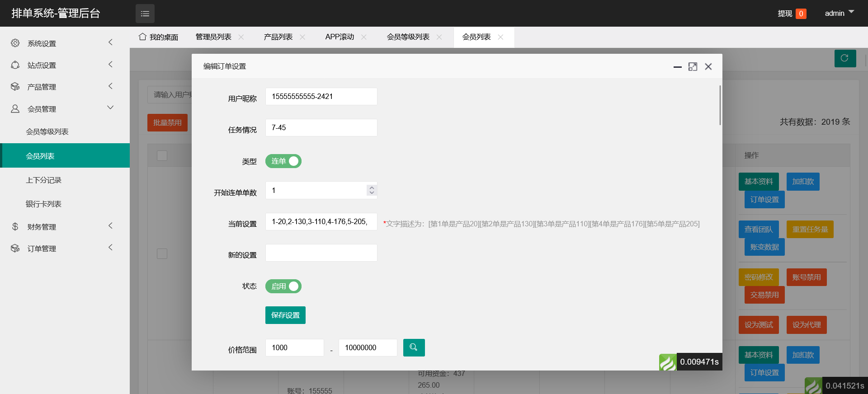Check the select-all checkbox in table header
The width and height of the screenshot is (868, 394).
point(162,155)
